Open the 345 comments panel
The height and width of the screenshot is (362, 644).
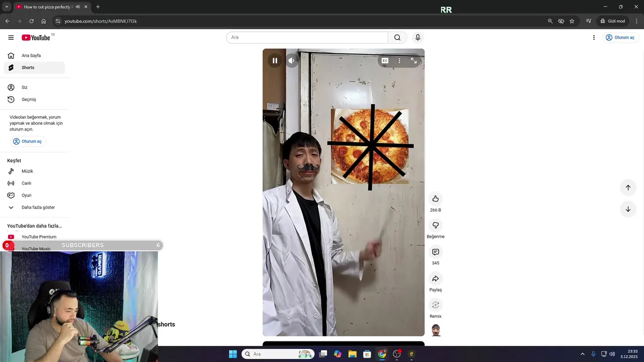pos(436,252)
